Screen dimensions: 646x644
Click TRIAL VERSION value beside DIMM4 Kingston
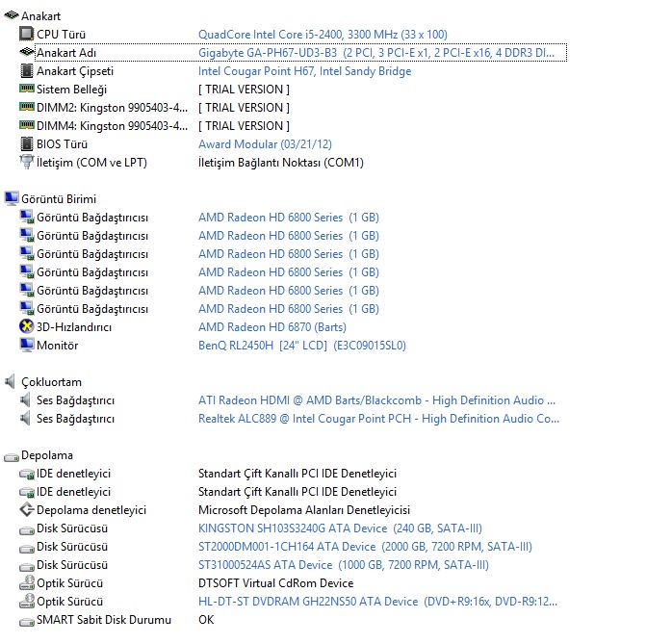click(244, 126)
